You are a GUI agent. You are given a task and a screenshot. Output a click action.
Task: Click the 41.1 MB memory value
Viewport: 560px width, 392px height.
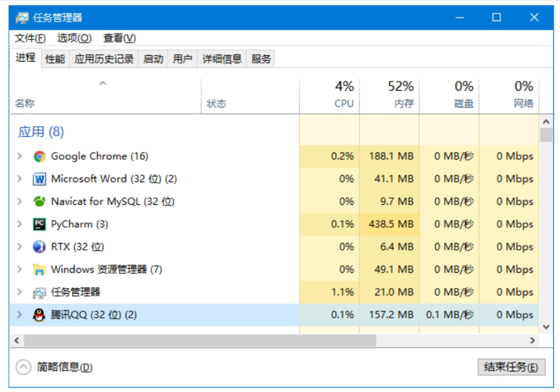coord(394,179)
